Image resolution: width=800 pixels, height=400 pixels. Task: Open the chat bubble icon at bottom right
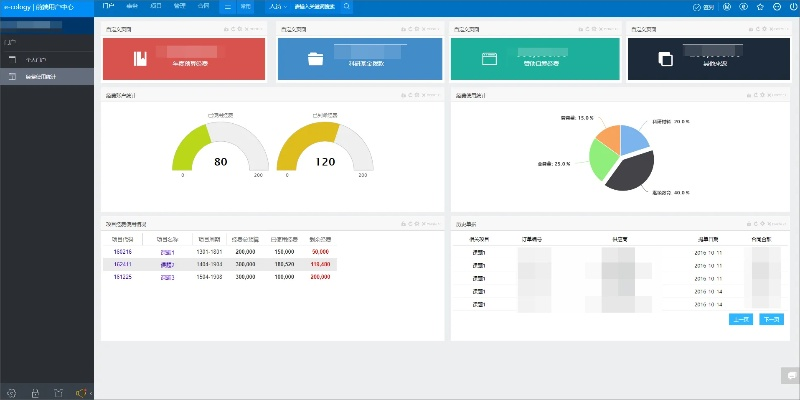pos(789,376)
